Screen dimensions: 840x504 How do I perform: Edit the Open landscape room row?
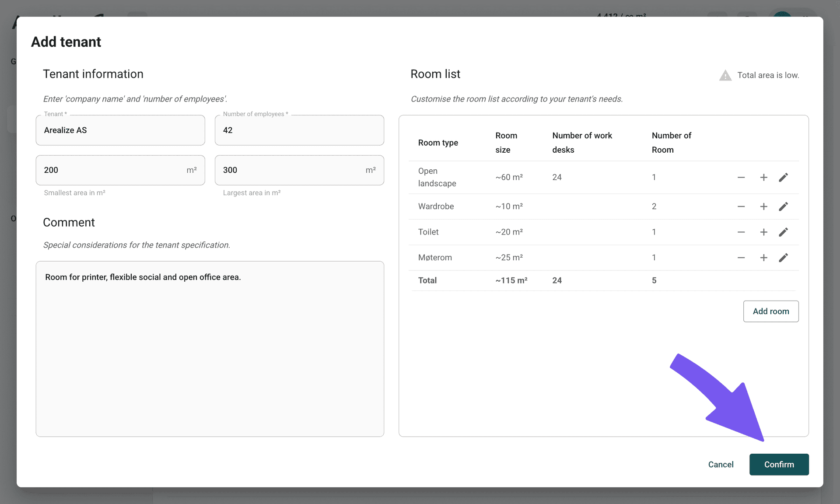[x=783, y=177]
